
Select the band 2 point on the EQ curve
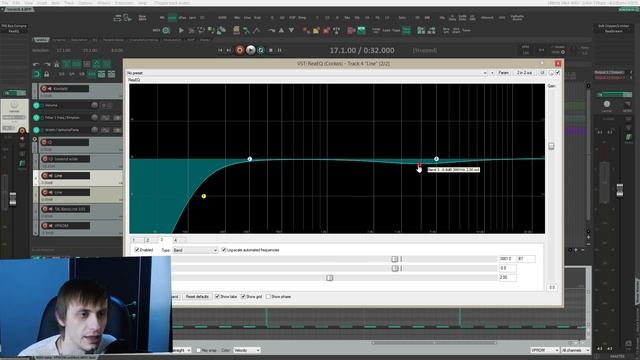pyautogui.click(x=250, y=159)
